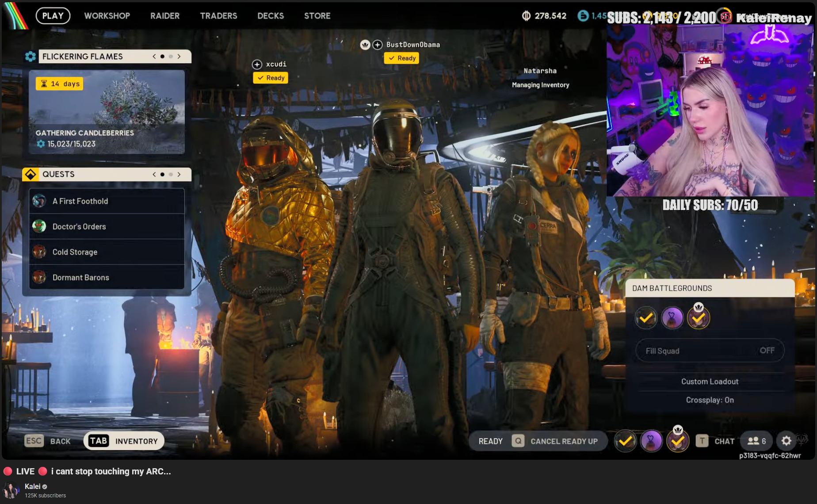Open the social list showing 6 friends
817x504 pixels.
pyautogui.click(x=756, y=441)
